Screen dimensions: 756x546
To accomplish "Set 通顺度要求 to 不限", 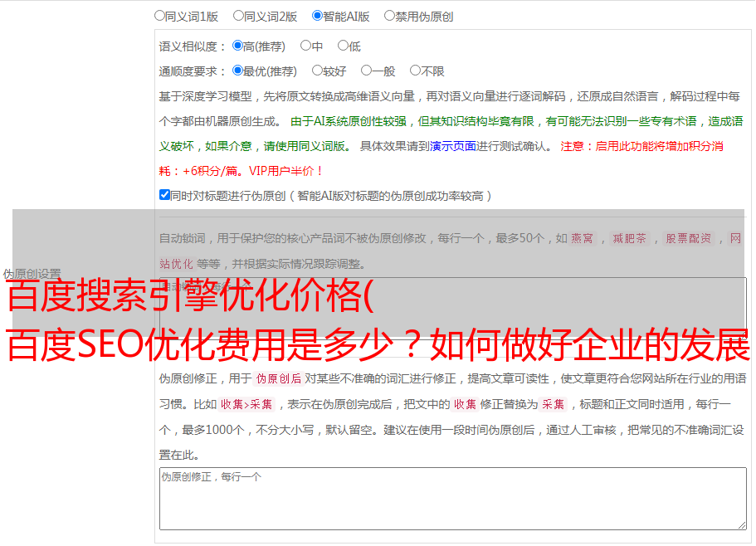I will pyautogui.click(x=415, y=71).
